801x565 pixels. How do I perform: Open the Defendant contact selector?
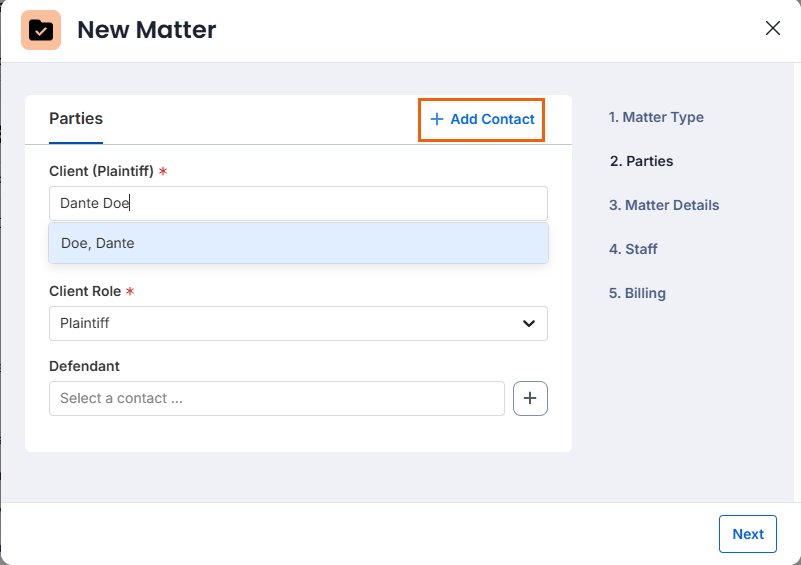click(276, 398)
